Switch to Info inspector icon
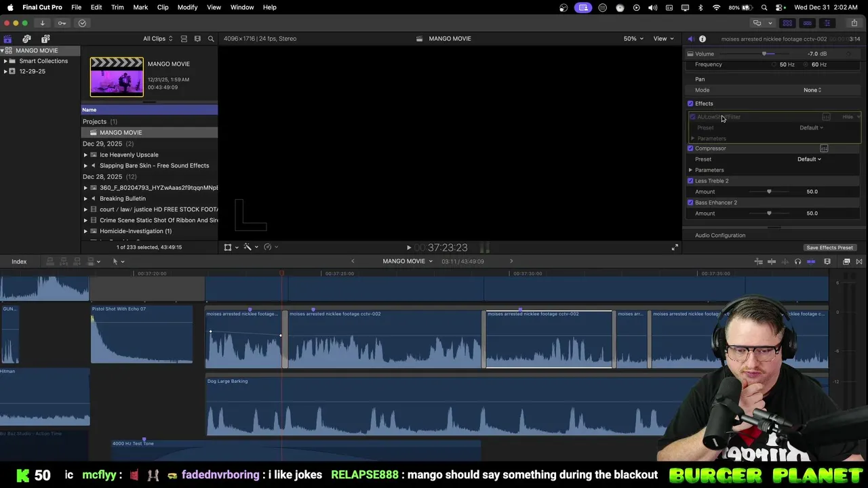 point(703,39)
